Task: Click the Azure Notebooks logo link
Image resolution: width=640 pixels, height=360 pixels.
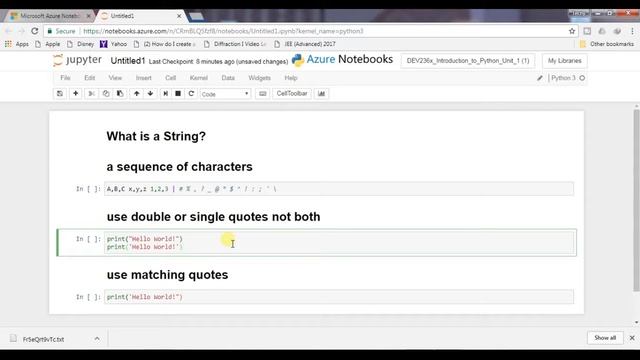Action: [342, 60]
